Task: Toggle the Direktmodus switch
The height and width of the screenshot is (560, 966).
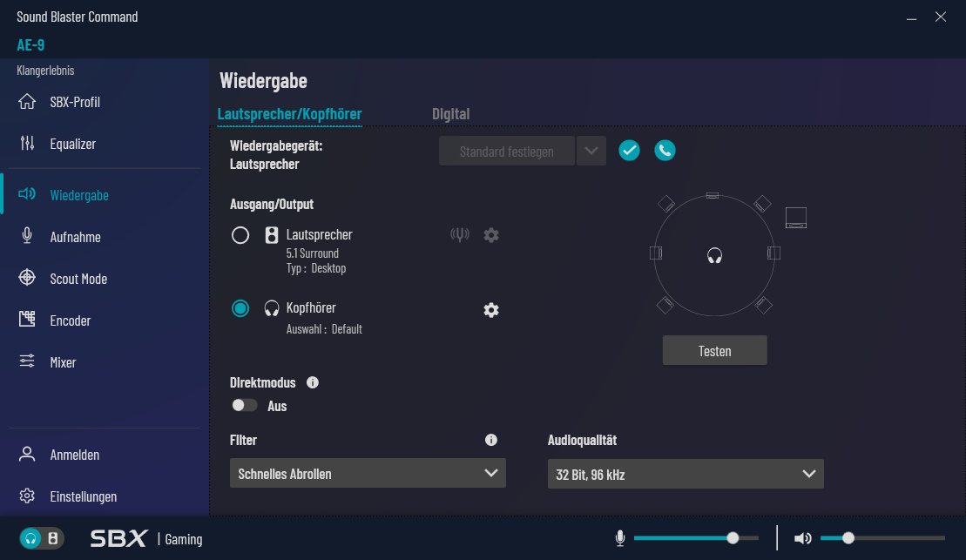Action: click(x=244, y=405)
